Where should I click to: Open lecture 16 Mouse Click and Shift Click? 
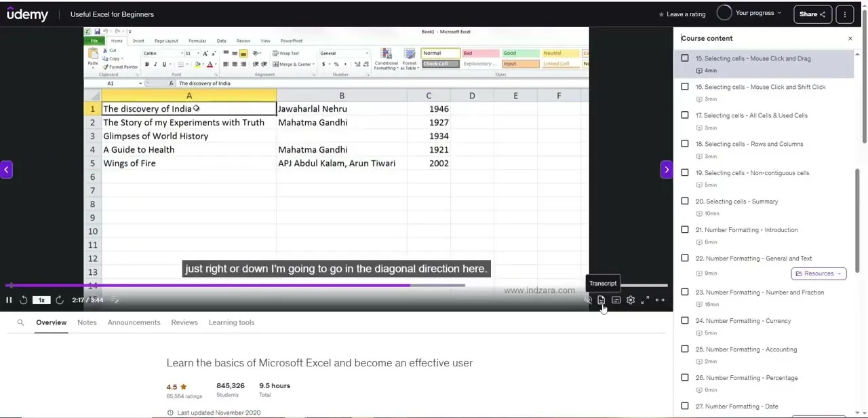pyautogui.click(x=760, y=87)
